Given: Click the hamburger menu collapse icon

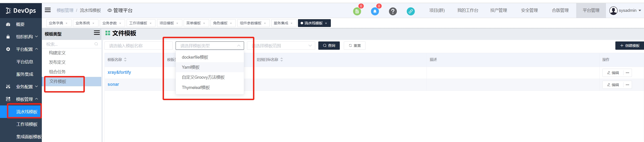Looking at the screenshot, I should coord(47,10).
